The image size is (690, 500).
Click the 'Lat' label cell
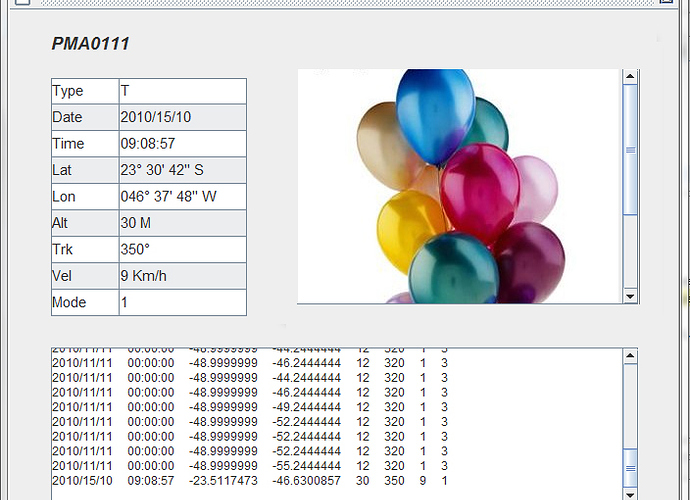click(x=85, y=170)
